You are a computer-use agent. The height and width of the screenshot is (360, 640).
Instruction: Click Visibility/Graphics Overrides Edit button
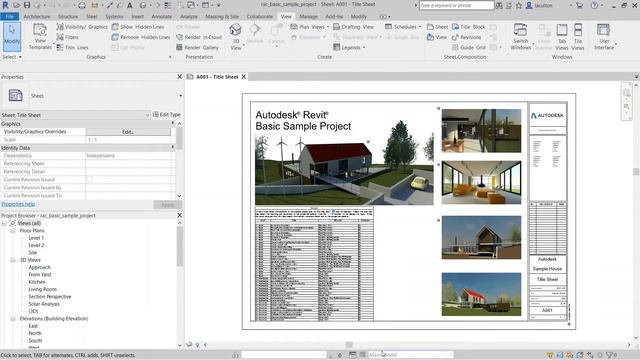click(128, 132)
